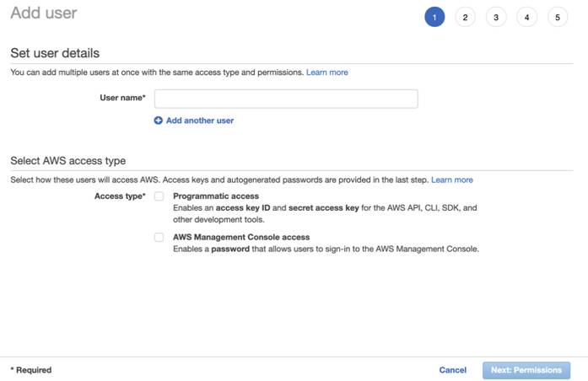Image resolution: width=588 pixels, height=381 pixels.
Task: Go to wizard step 3 circle
Action: click(496, 17)
